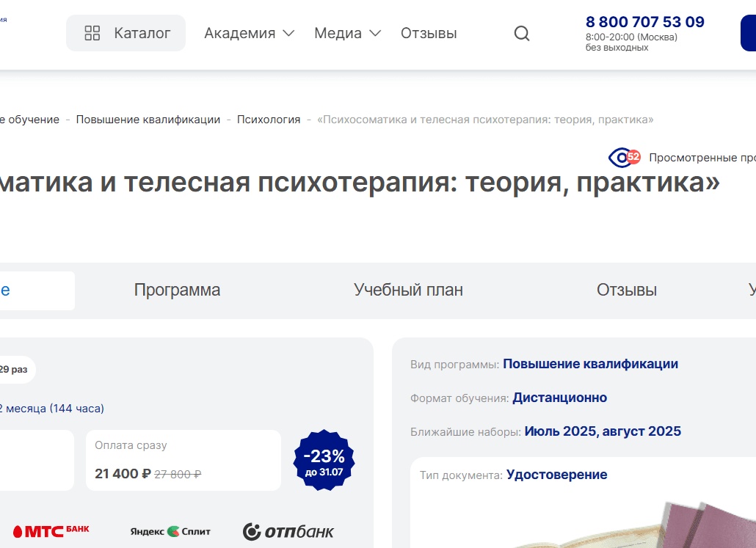
Task: Click the Повышение квалификации program type value
Action: pyautogui.click(x=591, y=364)
